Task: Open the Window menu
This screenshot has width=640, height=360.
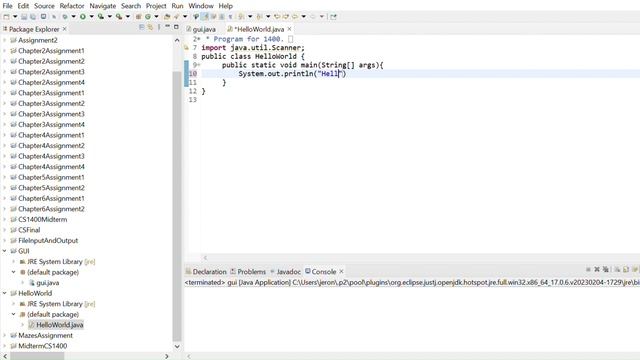Action: coord(201,6)
